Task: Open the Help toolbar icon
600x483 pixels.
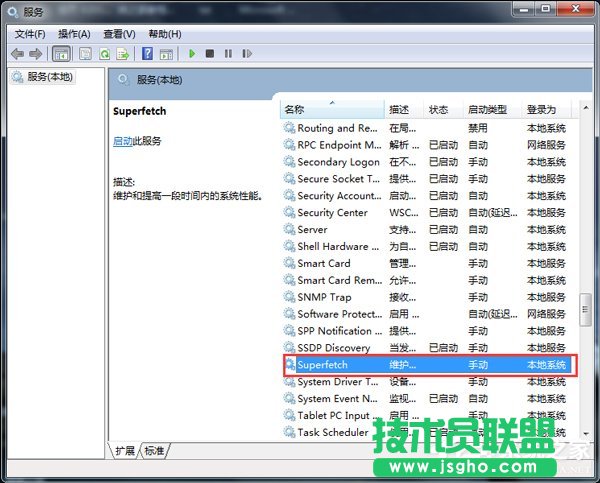Action: 147,54
